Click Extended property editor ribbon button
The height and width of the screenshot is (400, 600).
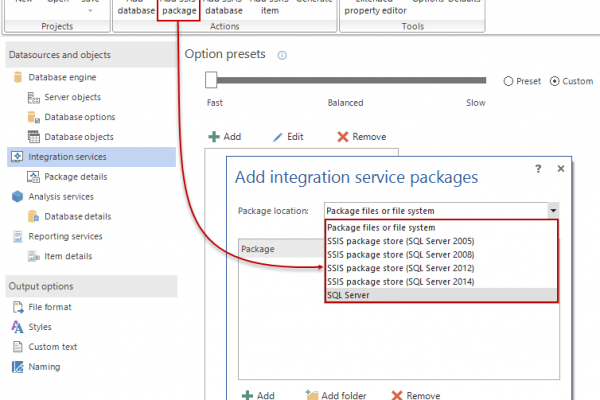click(375, 8)
